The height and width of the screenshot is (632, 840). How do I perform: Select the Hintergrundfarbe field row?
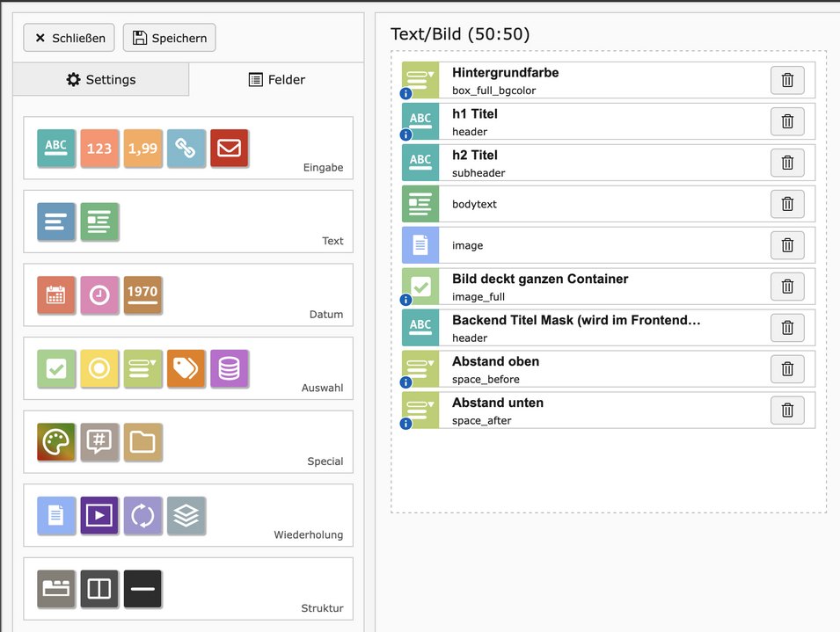[x=609, y=80]
